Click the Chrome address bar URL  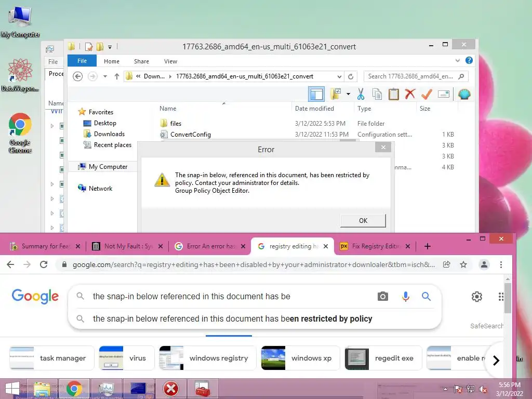[x=254, y=264]
